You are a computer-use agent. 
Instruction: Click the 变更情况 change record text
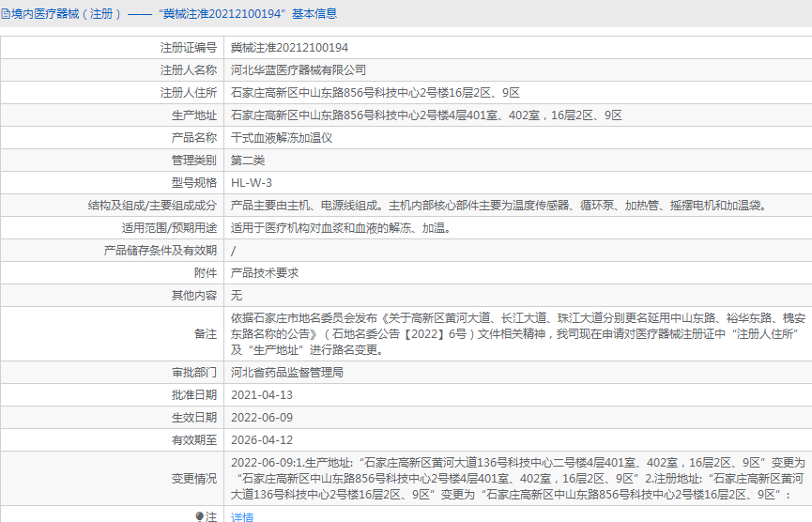pyautogui.click(x=518, y=479)
